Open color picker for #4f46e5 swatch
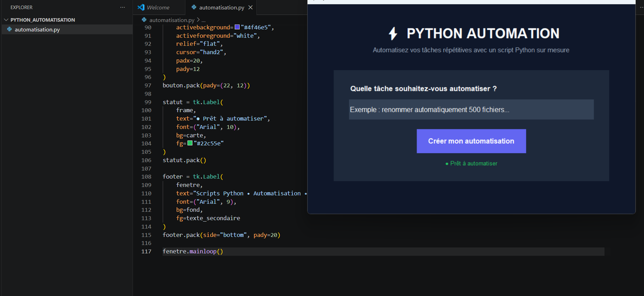This screenshot has height=296, width=644. click(x=237, y=27)
